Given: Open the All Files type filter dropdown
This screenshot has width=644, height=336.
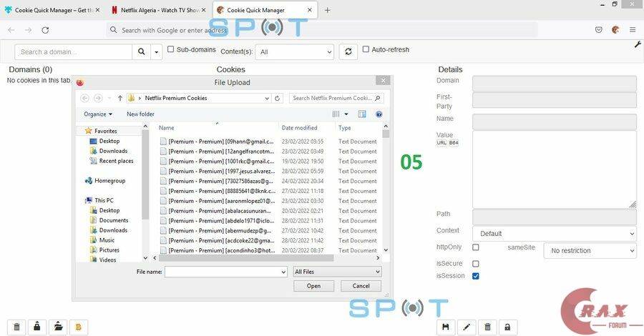Looking at the screenshot, I should click(337, 272).
